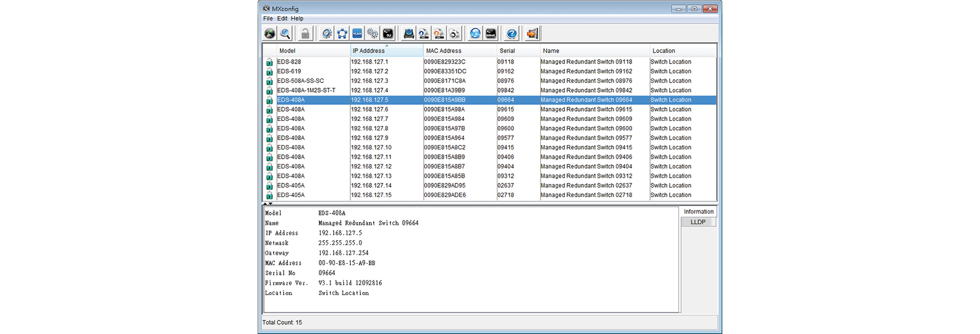Open the Help menu
Image resolution: width=980 pixels, height=334 pixels.
[297, 19]
